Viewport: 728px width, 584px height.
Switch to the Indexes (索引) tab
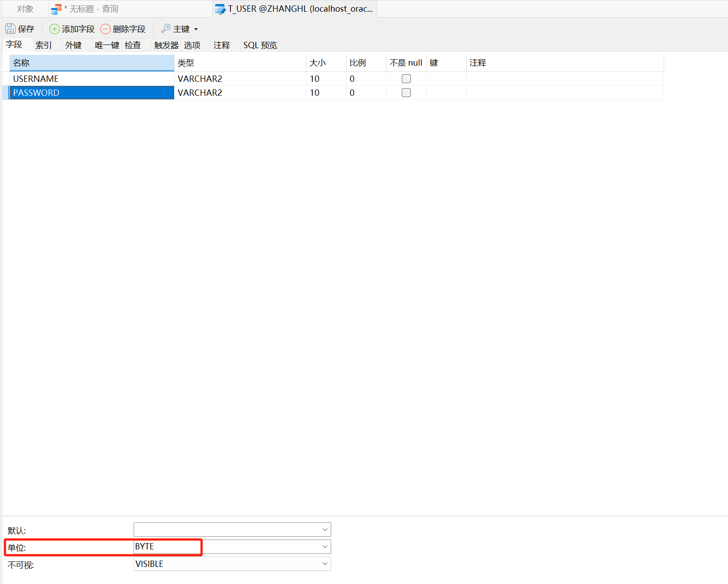coord(44,45)
